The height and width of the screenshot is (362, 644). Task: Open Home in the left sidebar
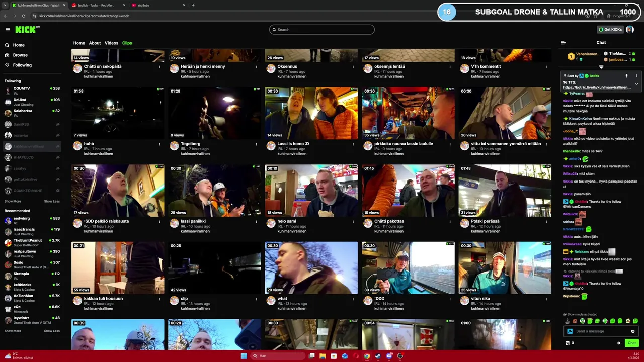click(19, 45)
